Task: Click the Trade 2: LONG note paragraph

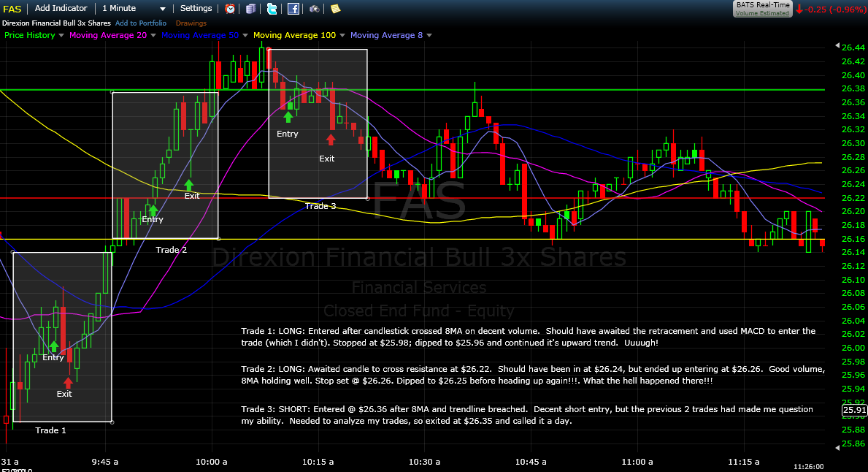Action: 533,375
